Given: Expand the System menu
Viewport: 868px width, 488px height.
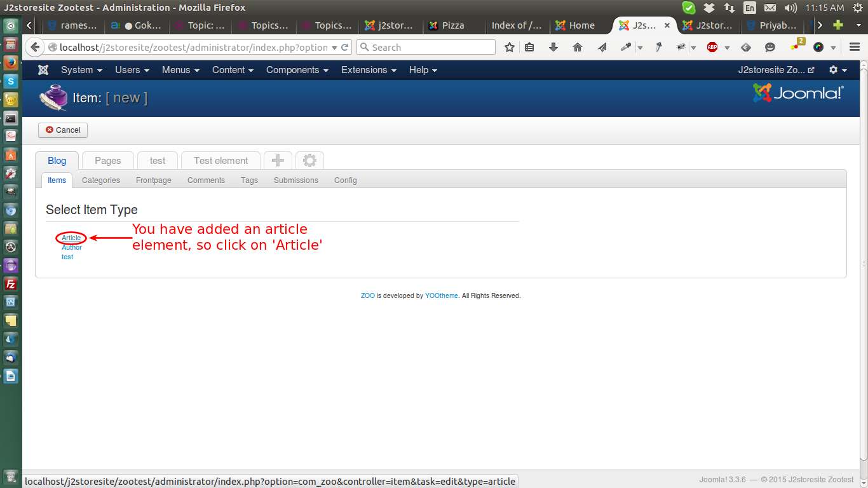Looking at the screenshot, I should (81, 70).
